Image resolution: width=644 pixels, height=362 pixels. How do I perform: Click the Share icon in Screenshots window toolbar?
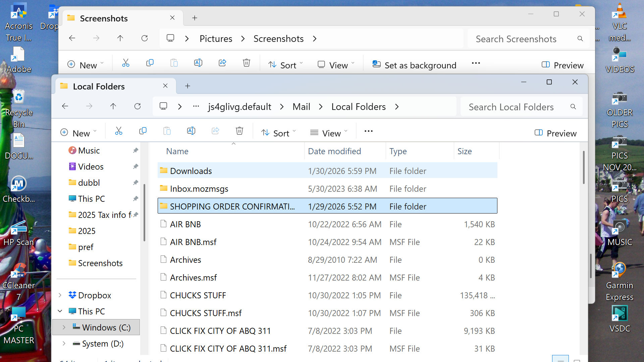click(222, 63)
